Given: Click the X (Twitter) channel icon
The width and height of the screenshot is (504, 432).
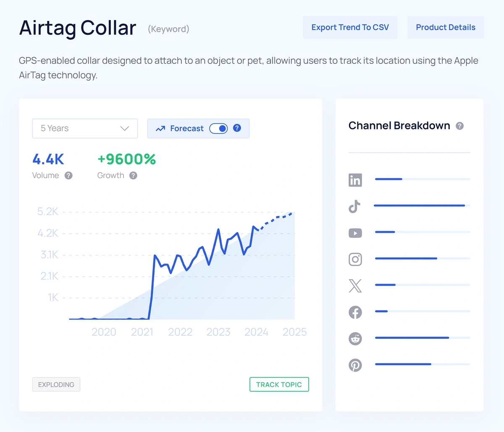Looking at the screenshot, I should 355,286.
